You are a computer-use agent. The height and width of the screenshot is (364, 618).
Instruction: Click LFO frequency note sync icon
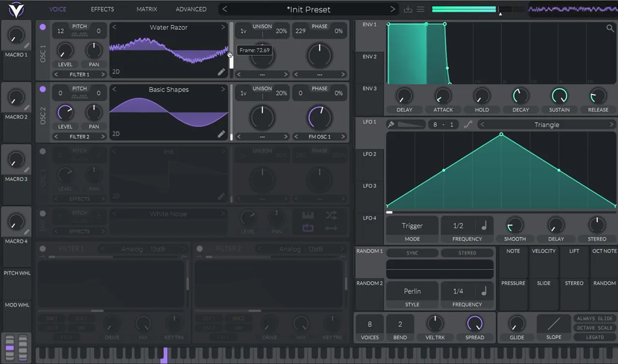coord(484,225)
